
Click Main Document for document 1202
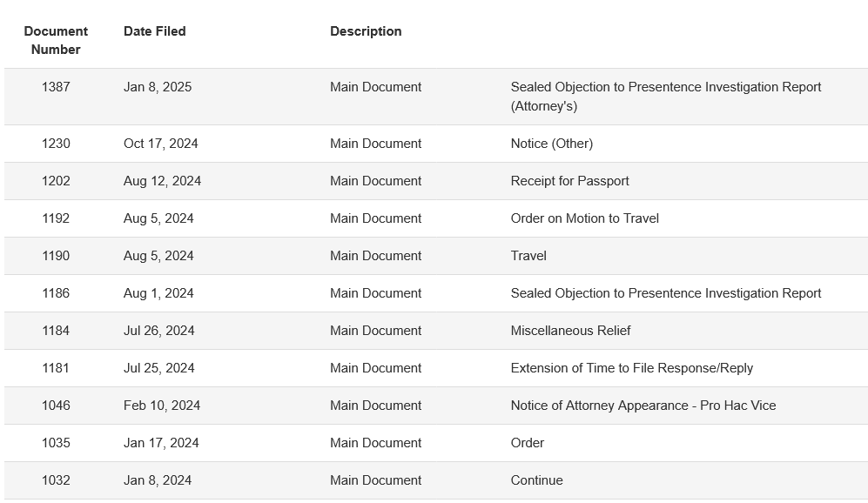[x=375, y=181]
